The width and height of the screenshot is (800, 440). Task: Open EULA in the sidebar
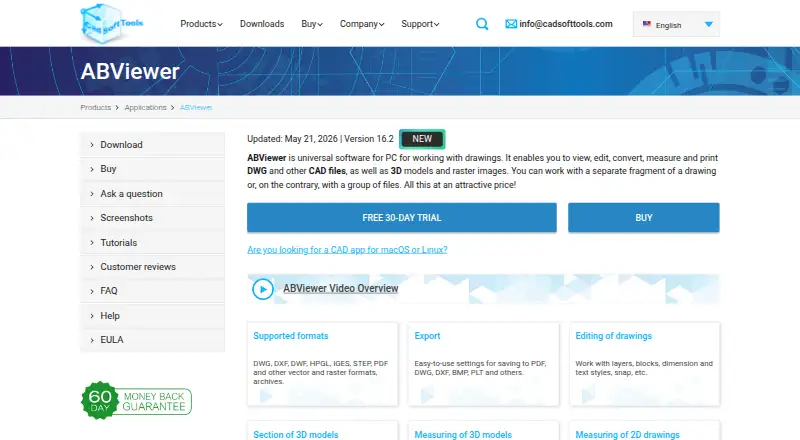[x=152, y=340]
